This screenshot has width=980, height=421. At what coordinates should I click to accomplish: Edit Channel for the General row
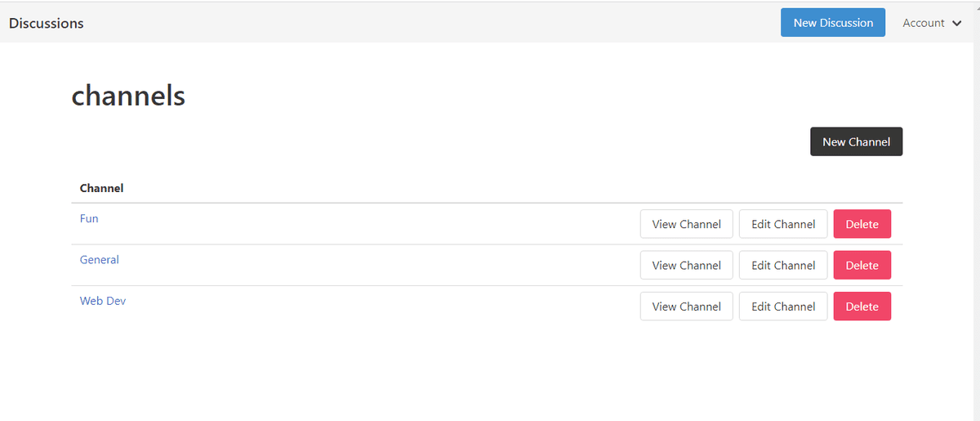[783, 265]
